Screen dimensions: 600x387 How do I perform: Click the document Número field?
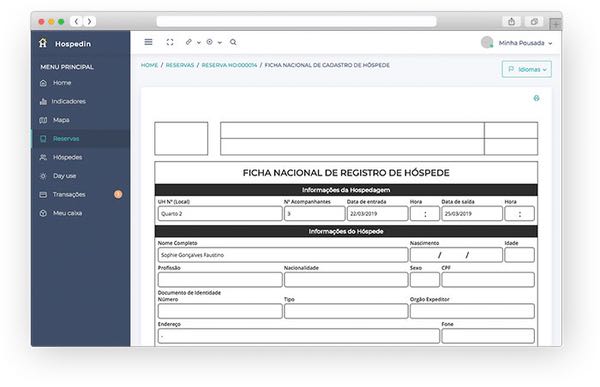(220, 311)
